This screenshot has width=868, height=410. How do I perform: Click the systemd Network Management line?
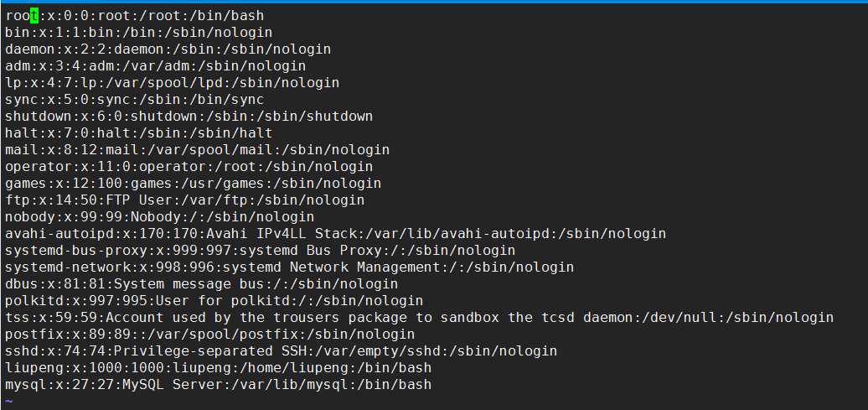[x=290, y=267]
